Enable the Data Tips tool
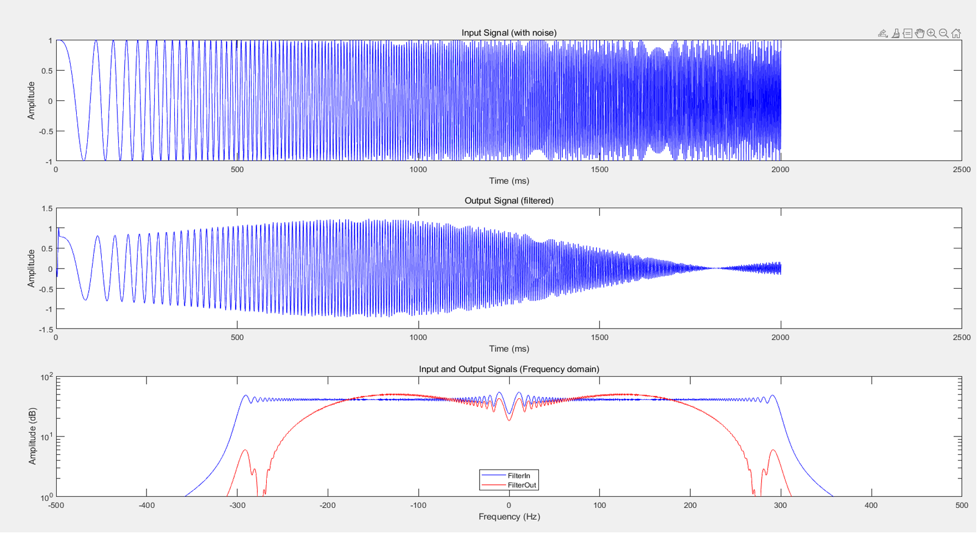This screenshot has height=534, width=980. tap(908, 34)
